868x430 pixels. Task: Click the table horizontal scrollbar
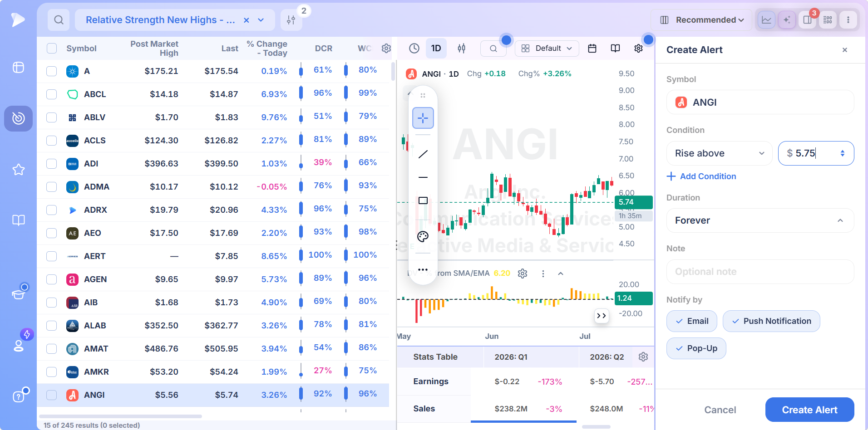(121, 416)
